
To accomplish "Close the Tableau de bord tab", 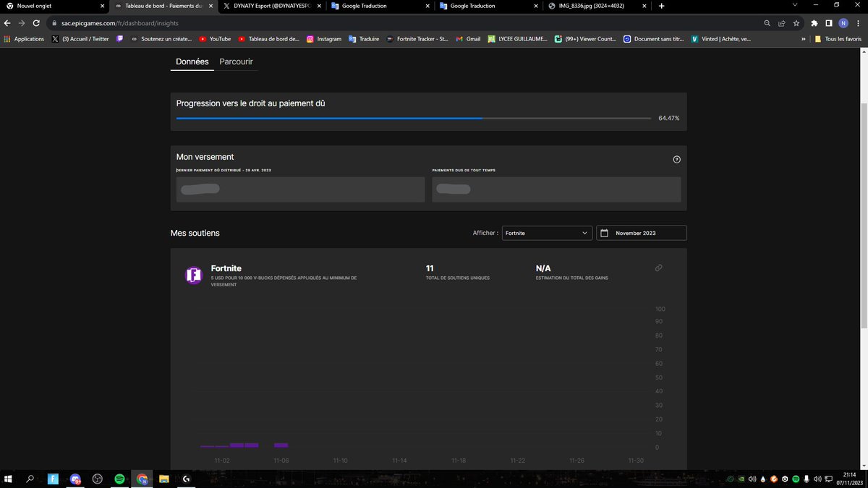I will (x=210, y=6).
